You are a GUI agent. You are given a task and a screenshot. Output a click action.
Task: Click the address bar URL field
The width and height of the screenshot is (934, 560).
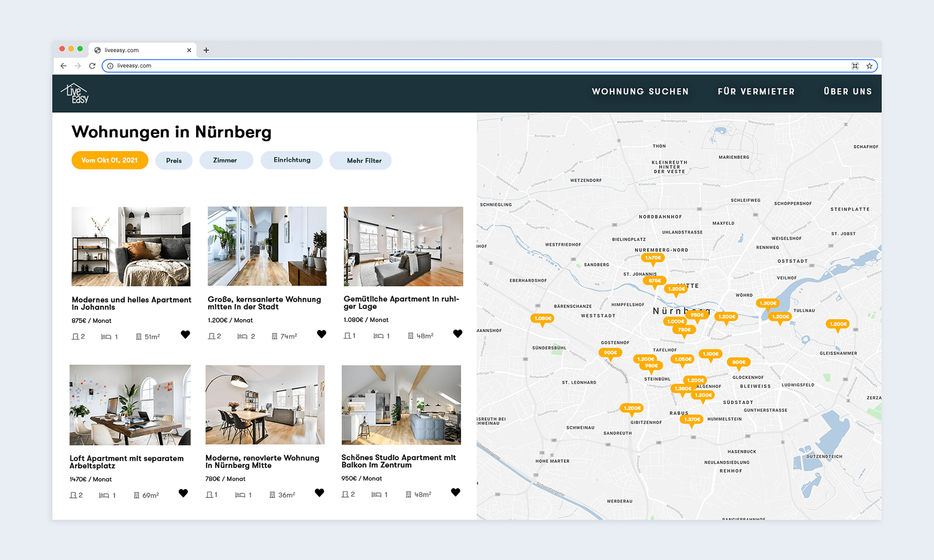(489, 66)
